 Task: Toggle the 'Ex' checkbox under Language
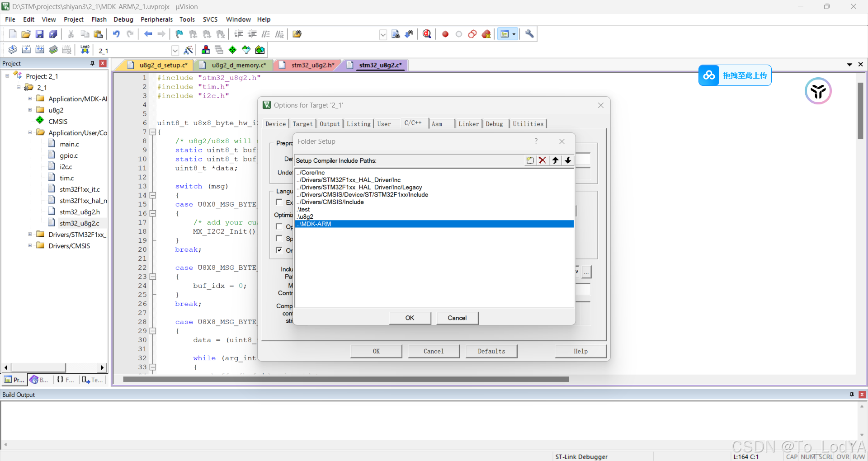279,202
